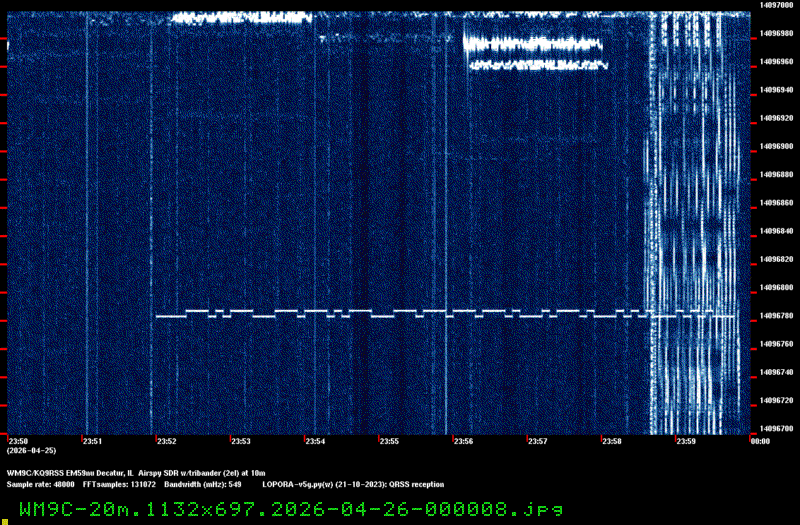Click the 14096780 frequency scale label

(776, 316)
